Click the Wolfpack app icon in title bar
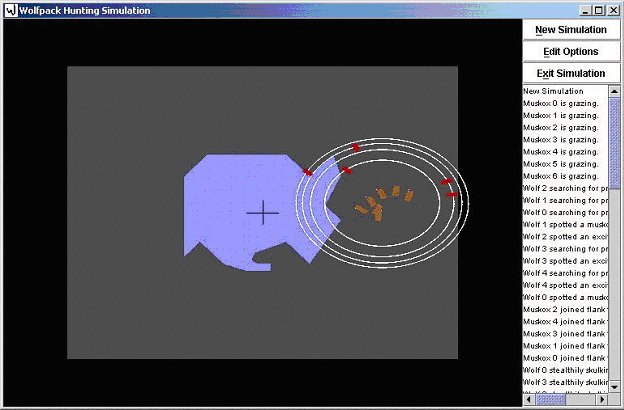The image size is (624, 410). point(10,10)
